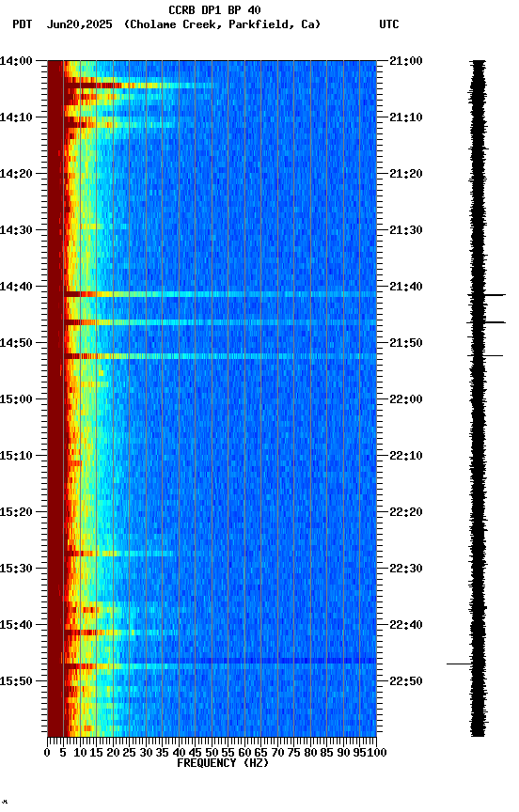
Task: Click the 14:00 PDT time label
Action: point(16,61)
